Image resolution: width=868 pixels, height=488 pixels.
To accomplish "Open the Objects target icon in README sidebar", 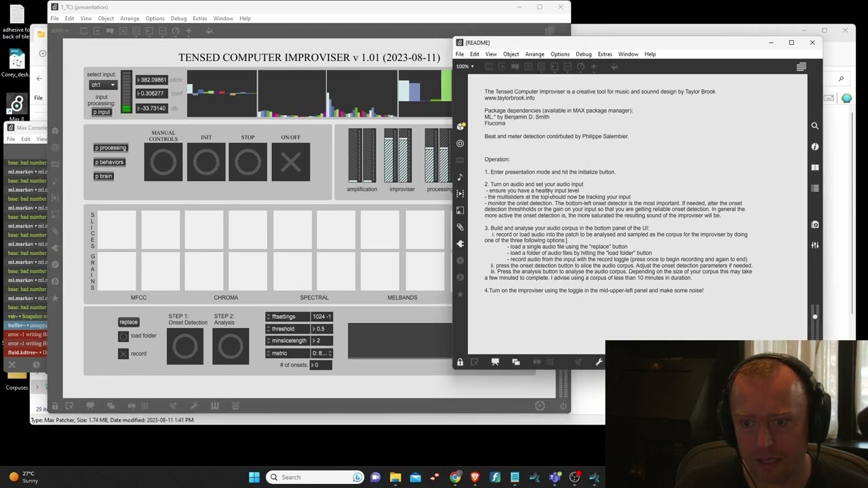I will (460, 144).
